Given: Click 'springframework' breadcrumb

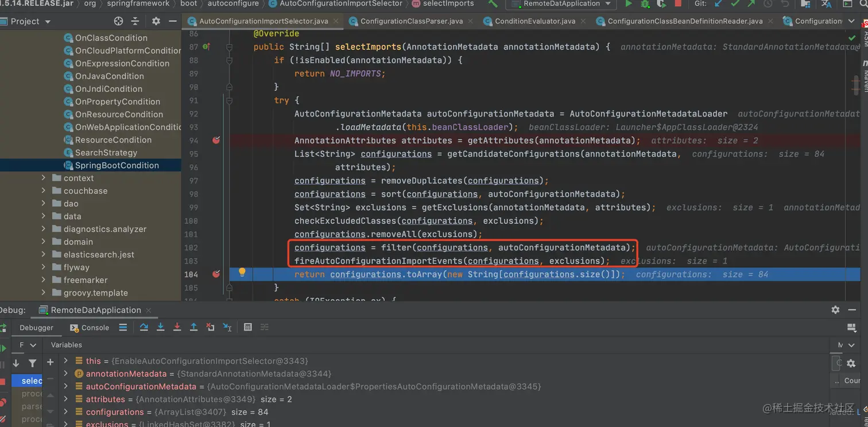Looking at the screenshot, I should tap(138, 3).
